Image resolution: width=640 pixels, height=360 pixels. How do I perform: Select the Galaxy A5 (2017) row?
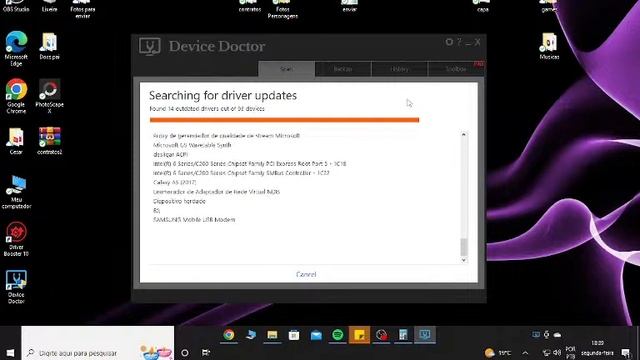tap(174, 182)
